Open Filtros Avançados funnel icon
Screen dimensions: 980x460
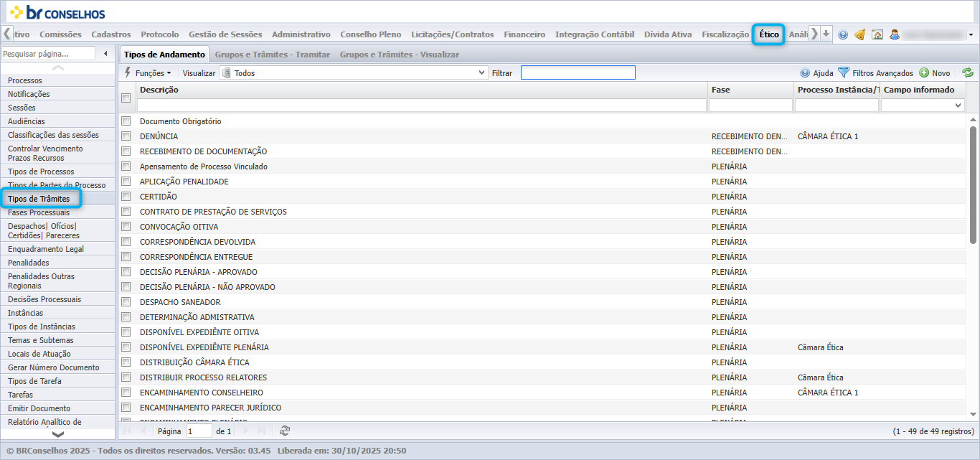pyautogui.click(x=844, y=73)
